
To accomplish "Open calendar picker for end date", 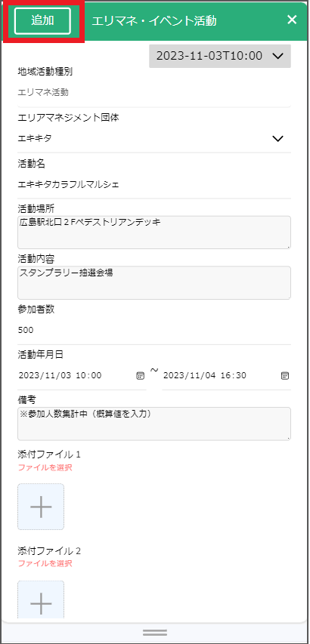I will click(x=284, y=375).
